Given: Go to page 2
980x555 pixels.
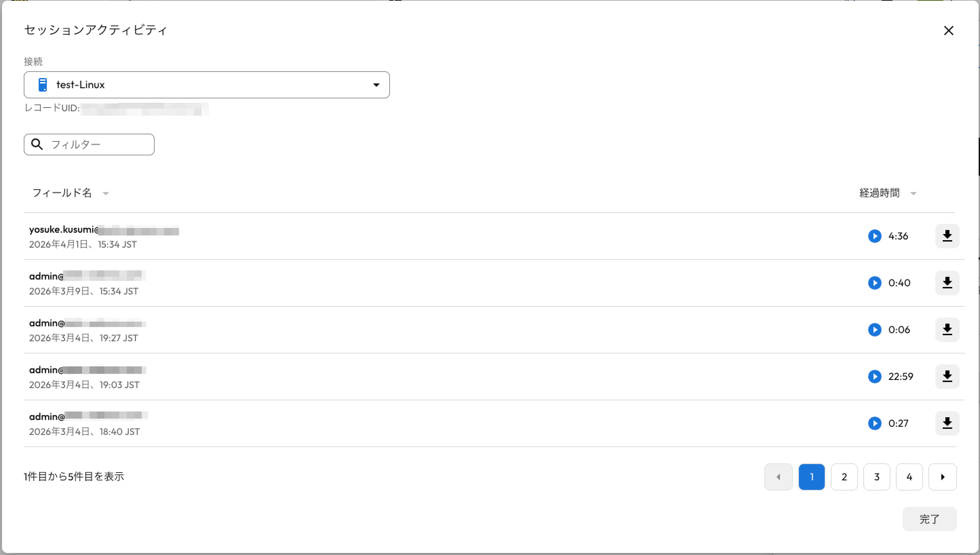Looking at the screenshot, I should click(844, 477).
